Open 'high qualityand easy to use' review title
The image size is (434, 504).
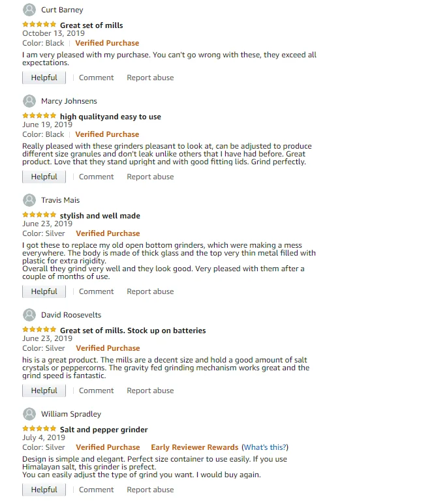110,117
